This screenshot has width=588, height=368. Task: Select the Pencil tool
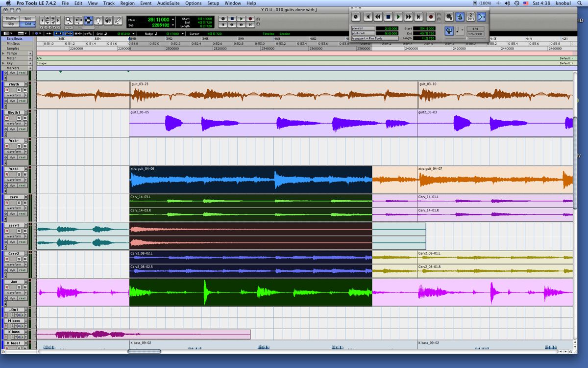tap(118, 21)
